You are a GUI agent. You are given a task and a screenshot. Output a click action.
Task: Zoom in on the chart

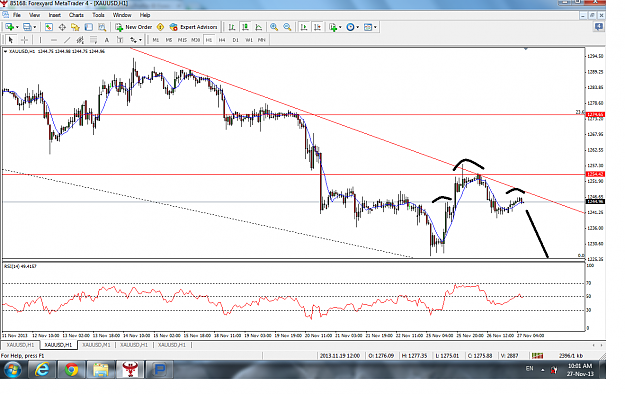[x=274, y=27]
